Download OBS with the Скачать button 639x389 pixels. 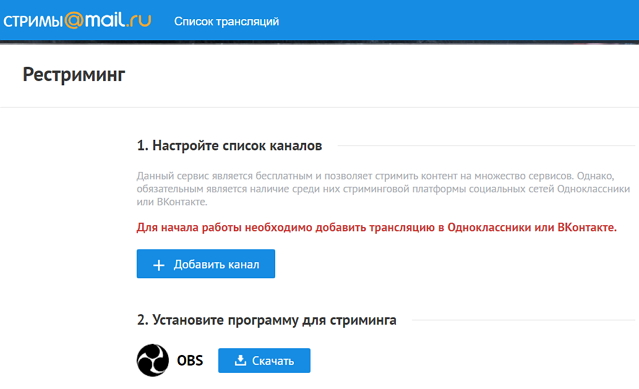[x=264, y=360]
